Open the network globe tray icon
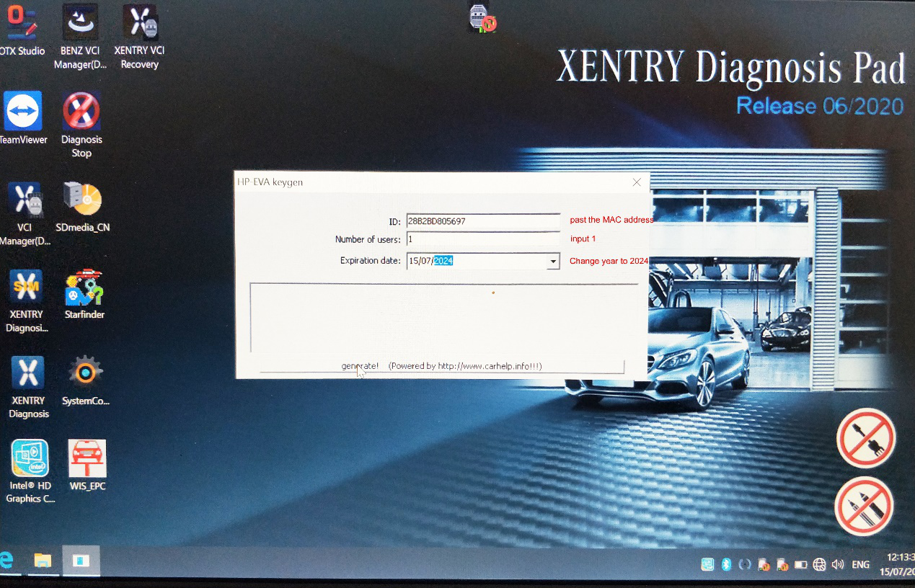The width and height of the screenshot is (915, 588). click(819, 565)
